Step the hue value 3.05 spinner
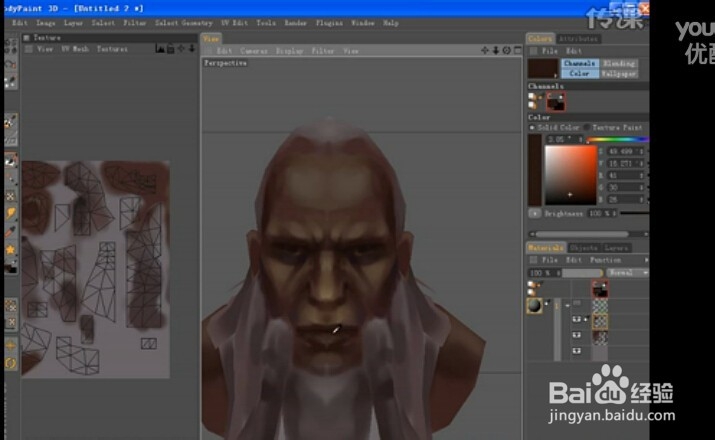This screenshot has height=440, width=715. [x=580, y=140]
